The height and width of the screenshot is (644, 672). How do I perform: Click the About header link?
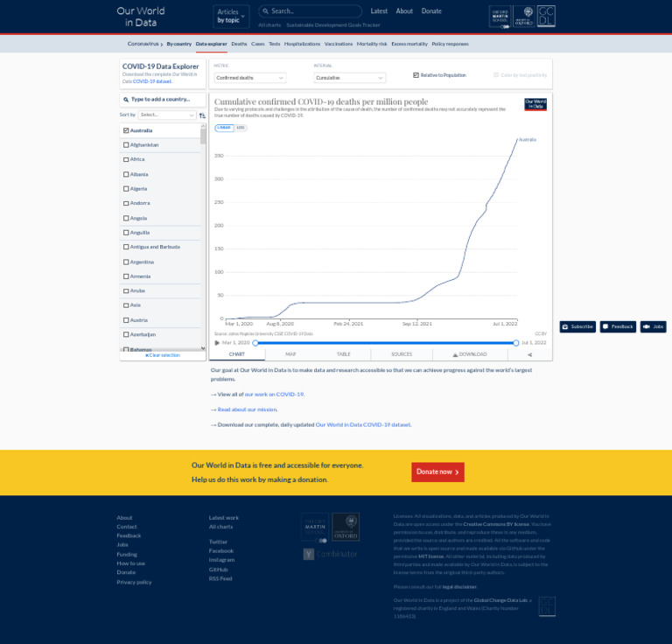(404, 11)
